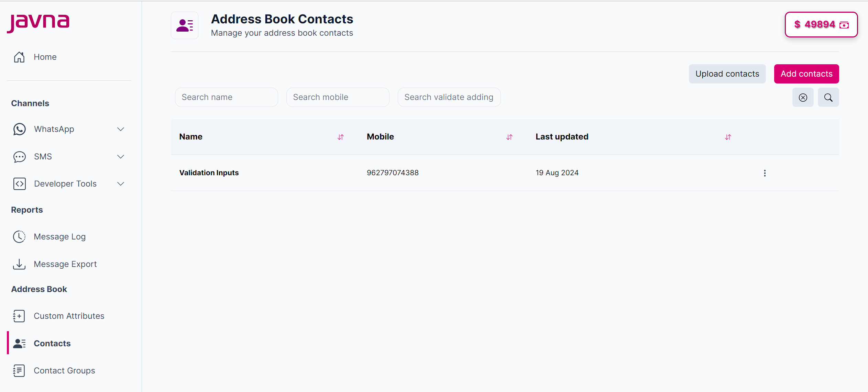Expand the WhatsApp channel section
Viewport: 868px width, 392px height.
(120, 129)
